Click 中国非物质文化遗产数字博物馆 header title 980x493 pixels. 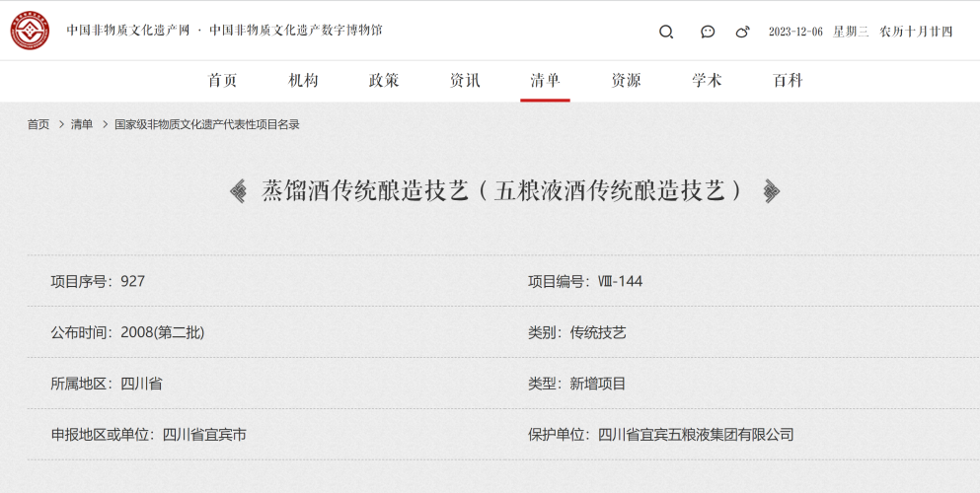pos(295,31)
